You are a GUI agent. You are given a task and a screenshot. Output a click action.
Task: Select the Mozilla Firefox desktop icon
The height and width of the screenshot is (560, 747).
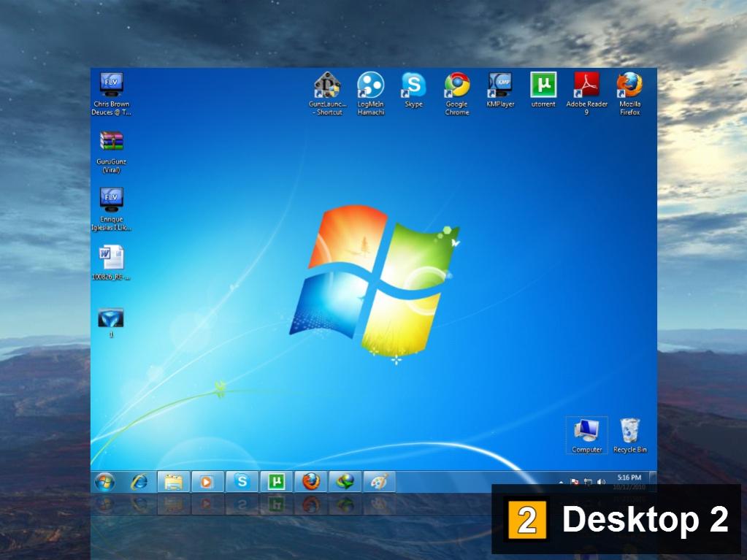click(x=629, y=93)
